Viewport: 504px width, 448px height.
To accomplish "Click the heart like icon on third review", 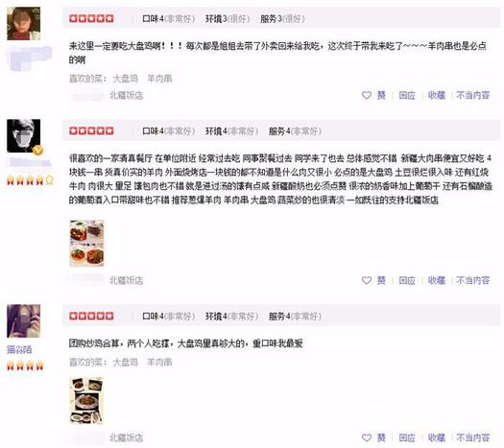I will (367, 437).
